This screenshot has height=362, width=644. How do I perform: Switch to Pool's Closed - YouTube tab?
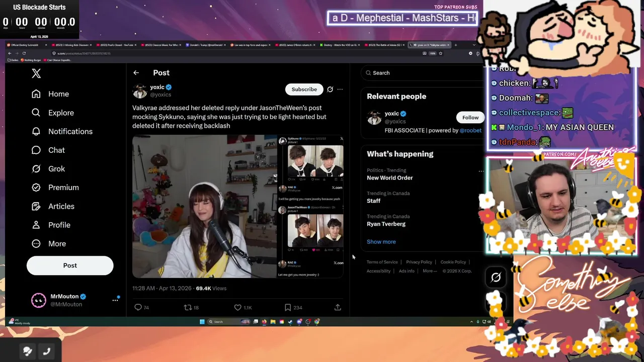[x=115, y=45]
